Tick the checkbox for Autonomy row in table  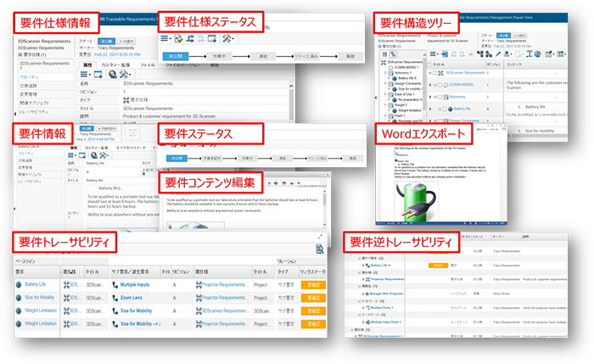point(440,97)
